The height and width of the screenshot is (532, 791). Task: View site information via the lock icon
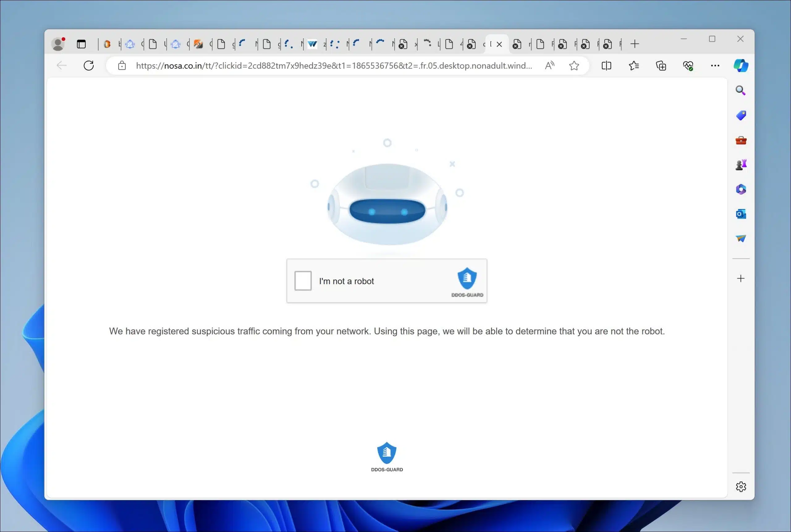(x=122, y=65)
